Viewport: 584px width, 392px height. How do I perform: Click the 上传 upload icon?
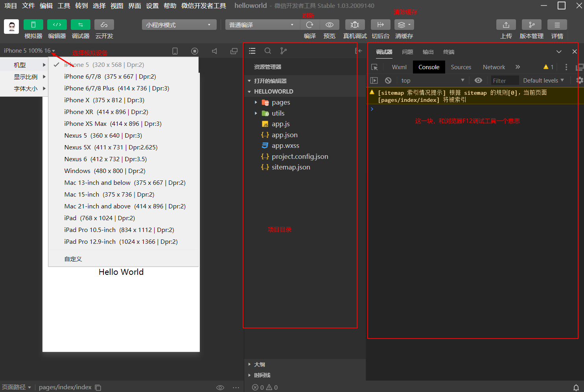pos(506,25)
